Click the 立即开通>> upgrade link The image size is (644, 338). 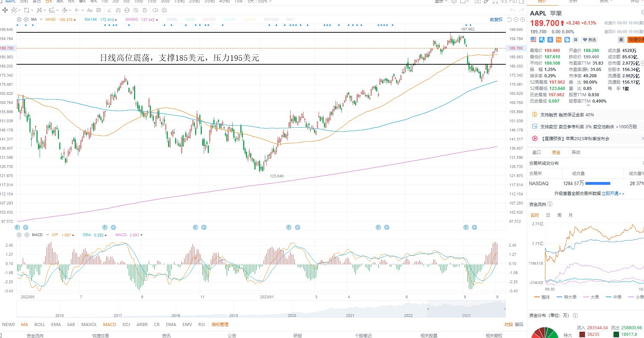613,193
